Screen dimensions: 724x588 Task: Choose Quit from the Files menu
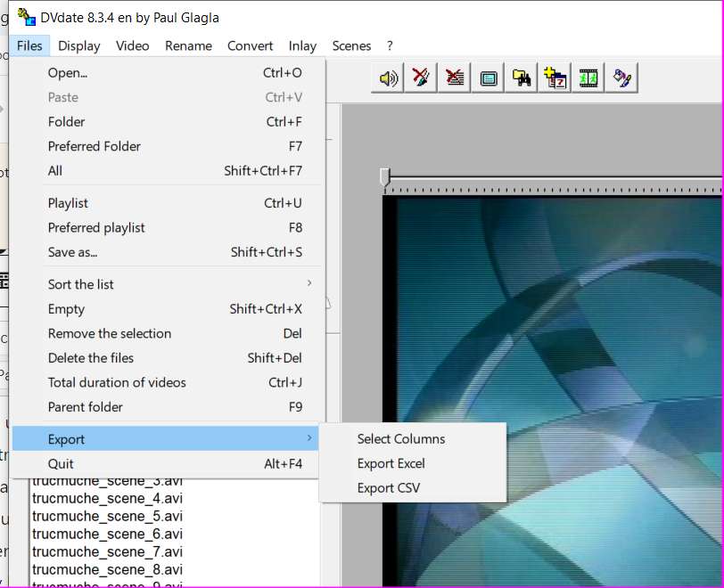(x=61, y=463)
